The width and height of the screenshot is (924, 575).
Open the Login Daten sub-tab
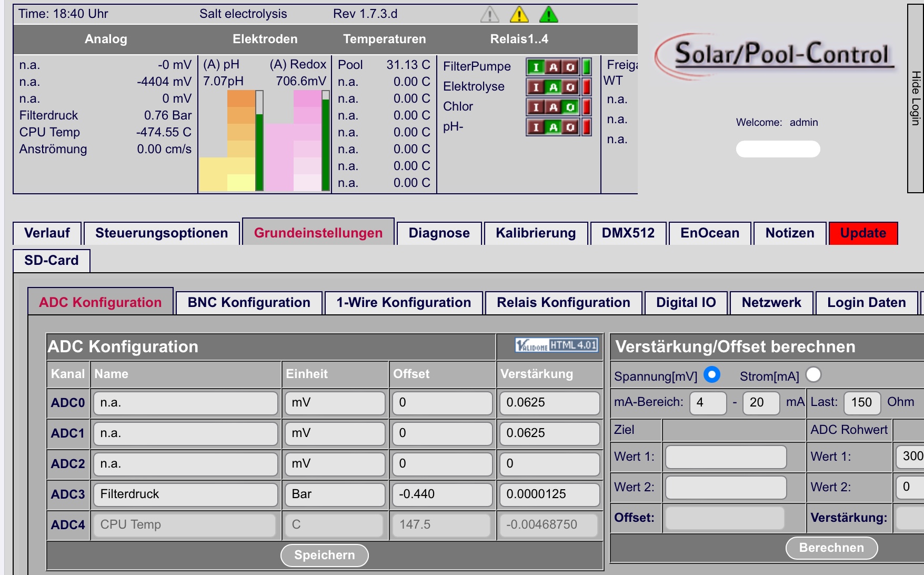867,302
